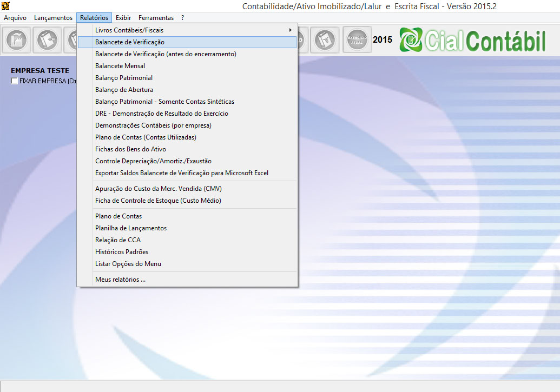Image resolution: width=560 pixels, height=392 pixels.
Task: Toggle the FIXAR EMPRESA checkbox
Action: click(x=15, y=81)
